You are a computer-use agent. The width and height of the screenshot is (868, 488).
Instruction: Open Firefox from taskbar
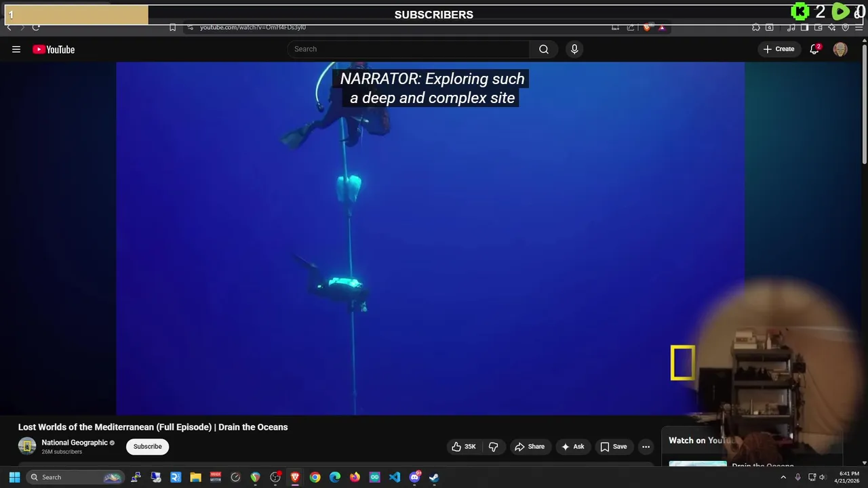(x=355, y=477)
